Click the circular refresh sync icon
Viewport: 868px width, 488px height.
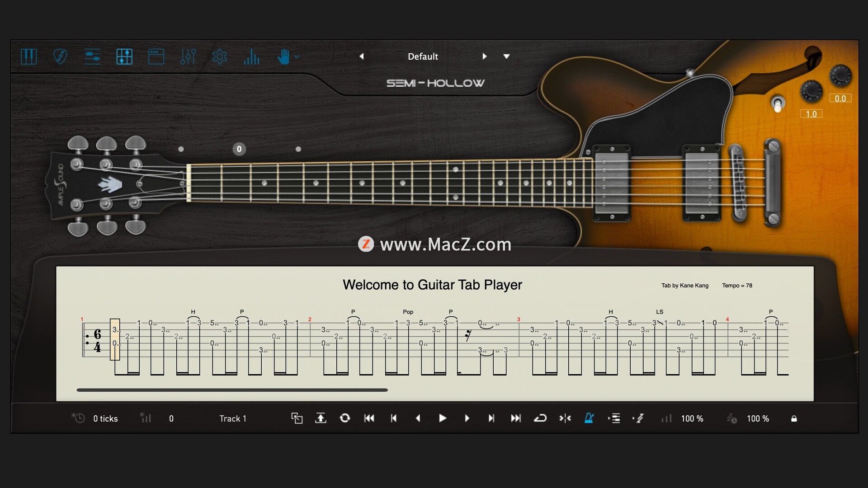[x=345, y=418]
